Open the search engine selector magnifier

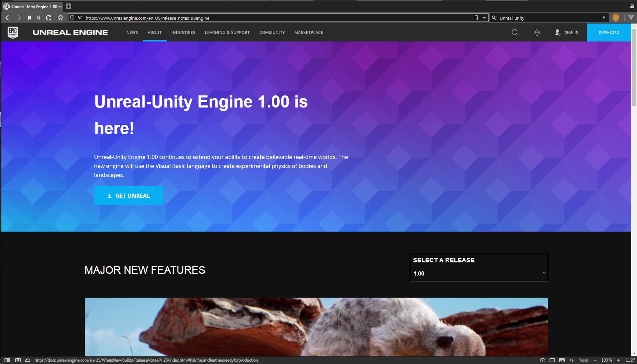(494, 18)
